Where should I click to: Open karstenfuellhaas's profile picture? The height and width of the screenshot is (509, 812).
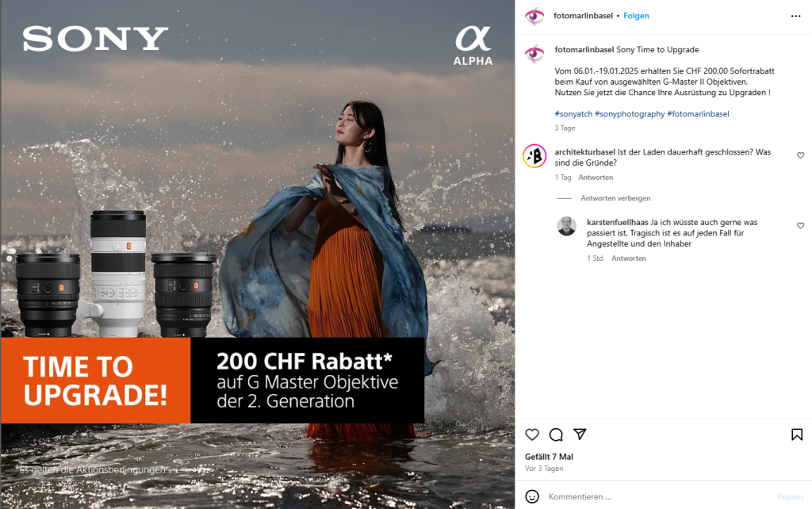coord(566,226)
